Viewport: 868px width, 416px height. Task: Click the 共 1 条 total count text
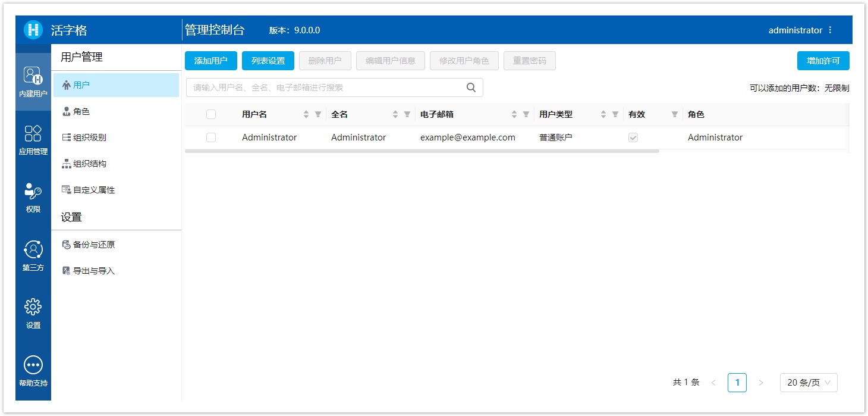pos(686,383)
